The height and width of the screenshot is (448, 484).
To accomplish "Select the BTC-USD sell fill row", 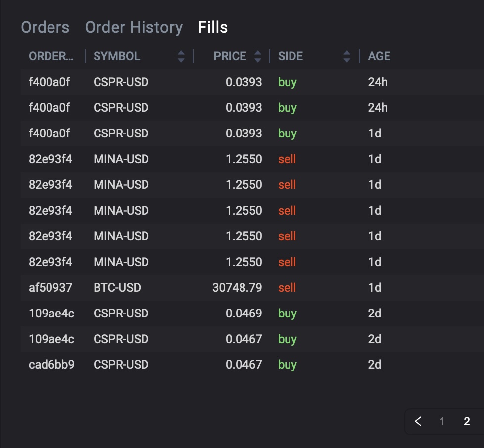I will coord(198,288).
